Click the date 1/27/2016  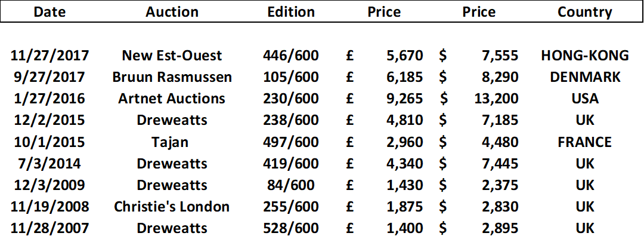[x=49, y=99]
